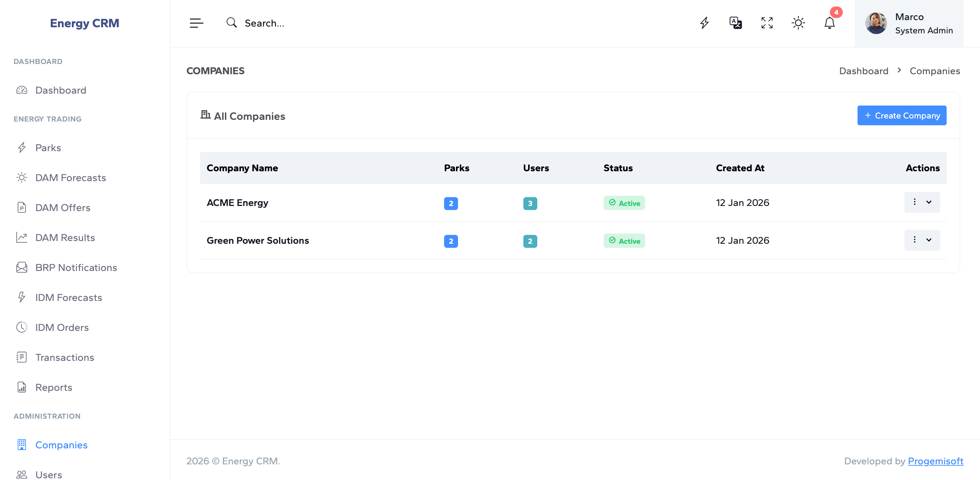
Task: Open the Progemisoft link in footer
Action: click(x=935, y=461)
